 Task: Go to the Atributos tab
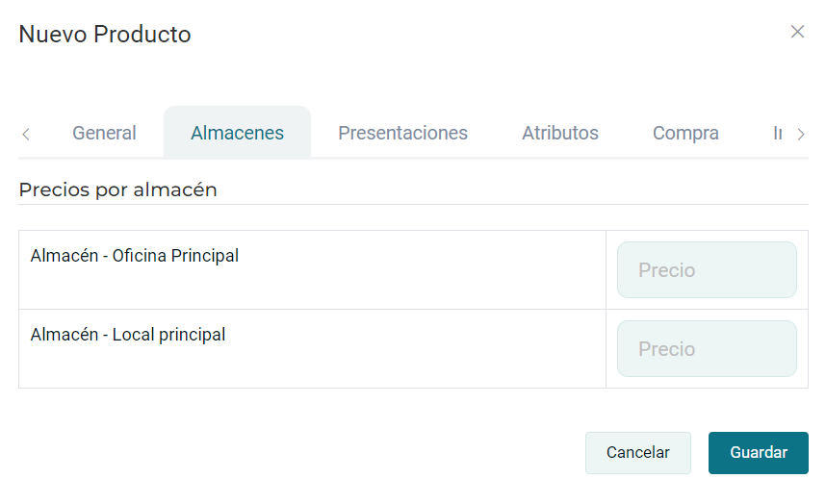pyautogui.click(x=560, y=133)
